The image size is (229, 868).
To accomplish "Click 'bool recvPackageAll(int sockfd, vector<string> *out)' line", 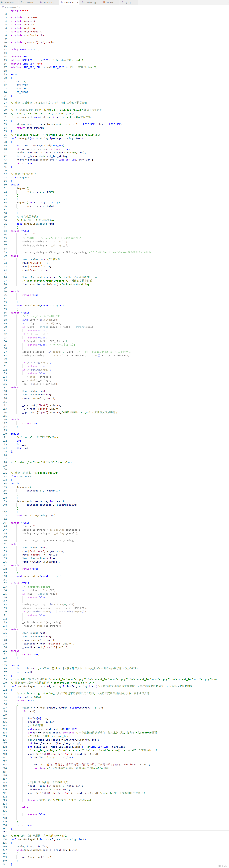I will click(48, 839).
